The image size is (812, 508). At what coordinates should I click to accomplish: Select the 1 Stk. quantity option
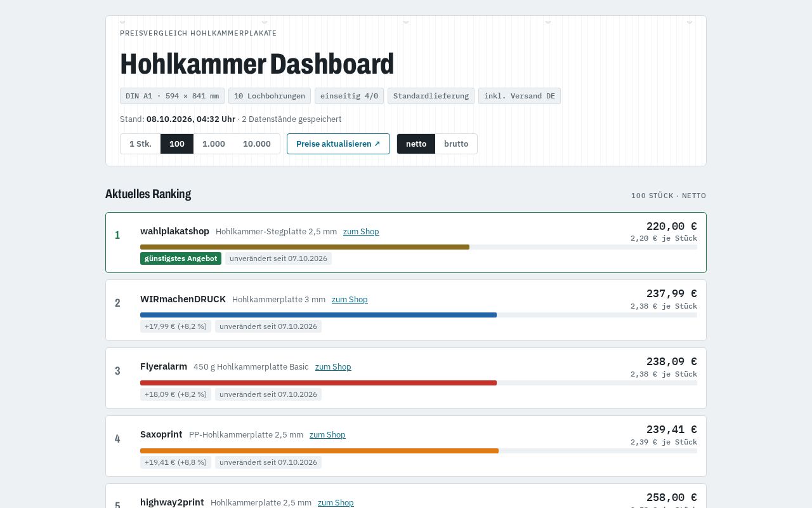[x=140, y=144]
